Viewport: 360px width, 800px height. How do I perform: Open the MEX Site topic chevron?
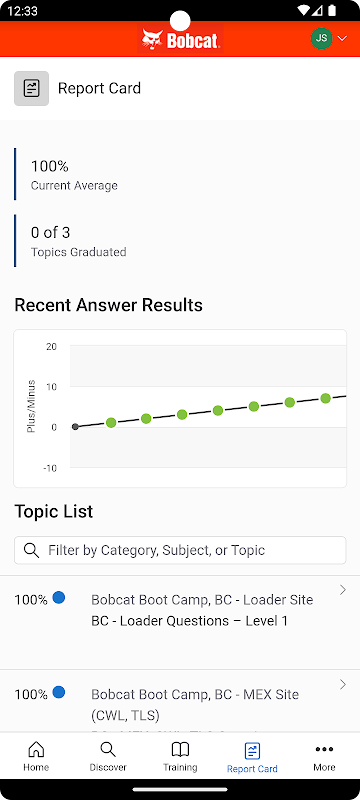[343, 685]
